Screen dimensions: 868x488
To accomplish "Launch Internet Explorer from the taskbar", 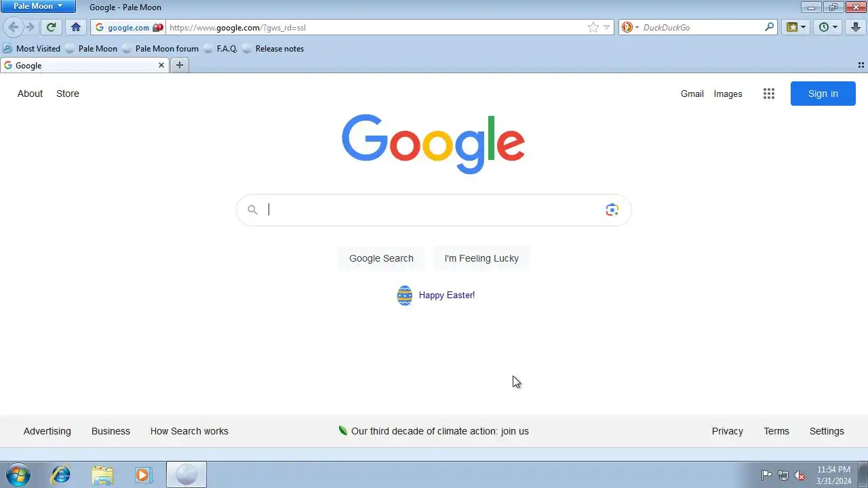I will [x=61, y=474].
